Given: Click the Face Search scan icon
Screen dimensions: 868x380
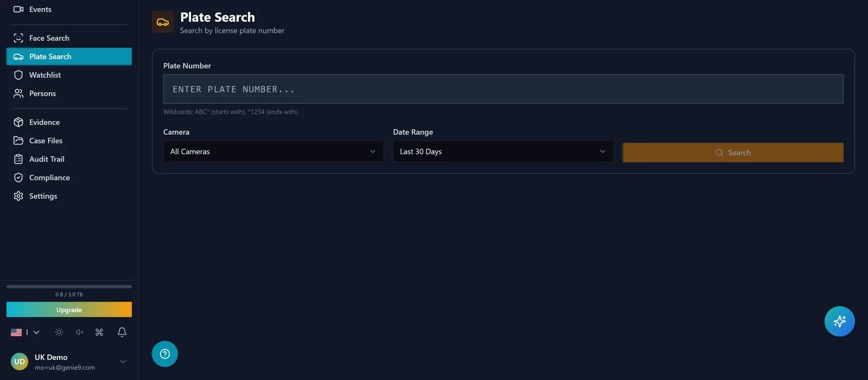Looking at the screenshot, I should coord(18,38).
